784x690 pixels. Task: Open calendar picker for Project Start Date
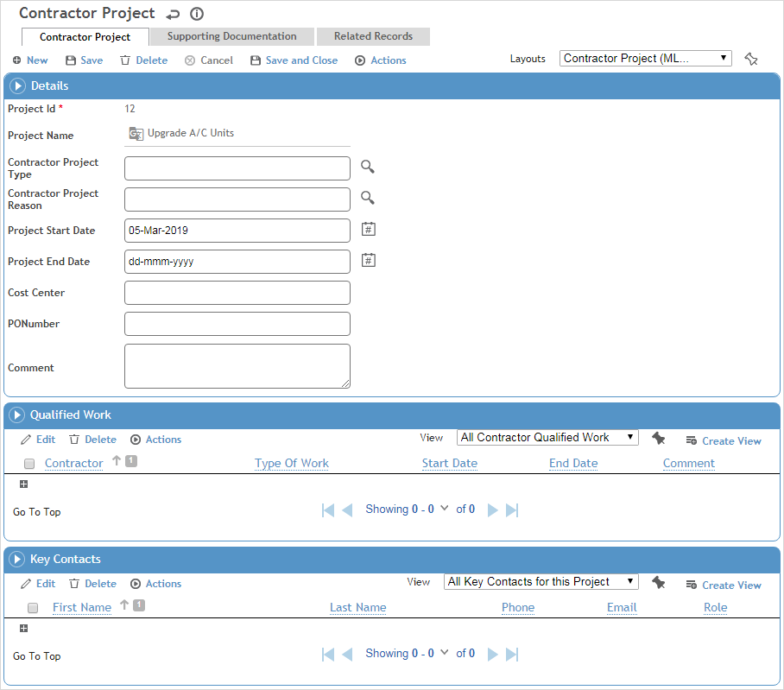[x=368, y=230]
